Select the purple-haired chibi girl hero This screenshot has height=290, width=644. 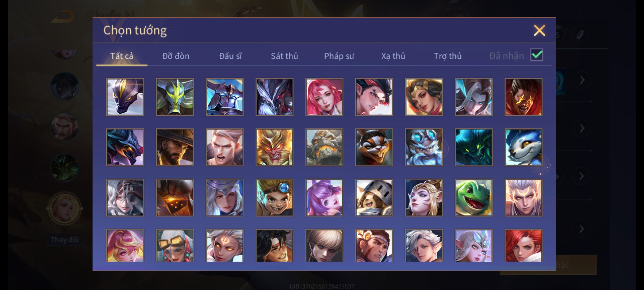coord(324,198)
